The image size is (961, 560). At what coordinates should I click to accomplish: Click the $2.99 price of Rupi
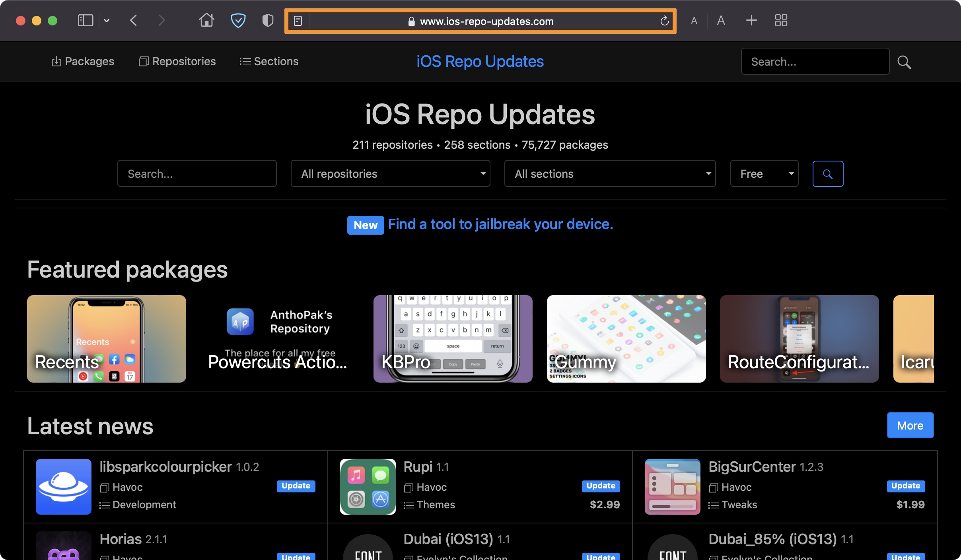pyautogui.click(x=605, y=505)
